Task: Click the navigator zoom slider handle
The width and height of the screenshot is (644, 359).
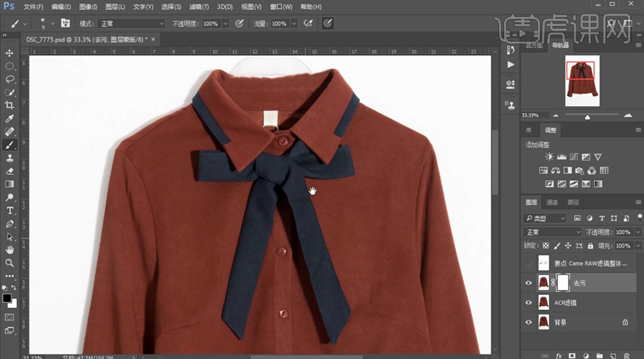Action: pyautogui.click(x=587, y=117)
